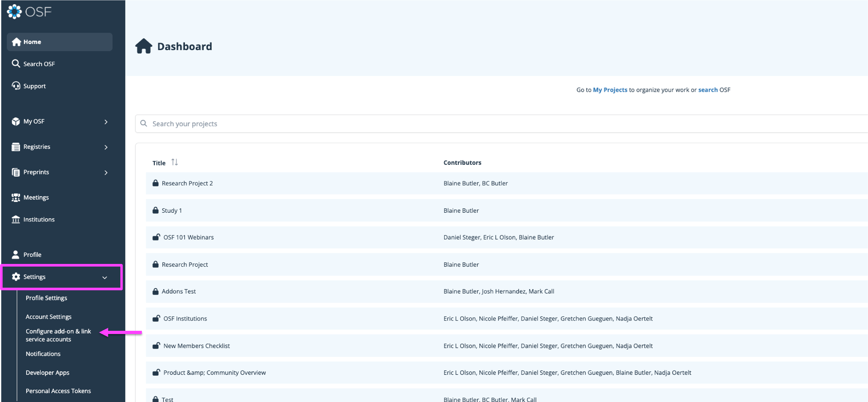868x402 pixels.
Task: Click the sort arrows beside Title
Action: [x=174, y=162]
